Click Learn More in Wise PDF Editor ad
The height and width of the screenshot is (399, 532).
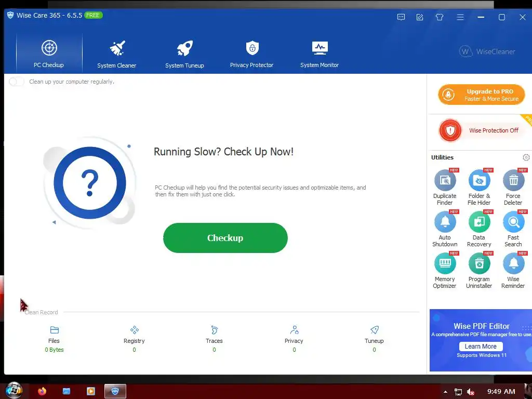click(481, 347)
